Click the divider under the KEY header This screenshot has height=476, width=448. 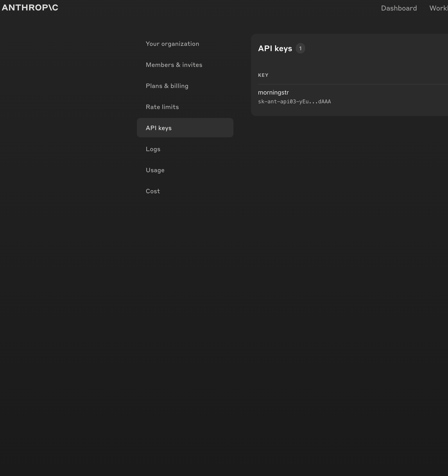(x=352, y=84)
